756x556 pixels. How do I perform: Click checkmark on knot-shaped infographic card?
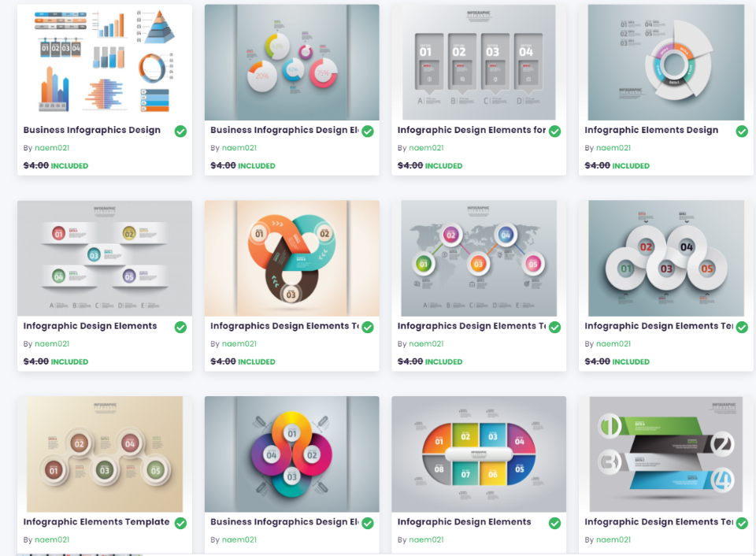[x=368, y=328]
